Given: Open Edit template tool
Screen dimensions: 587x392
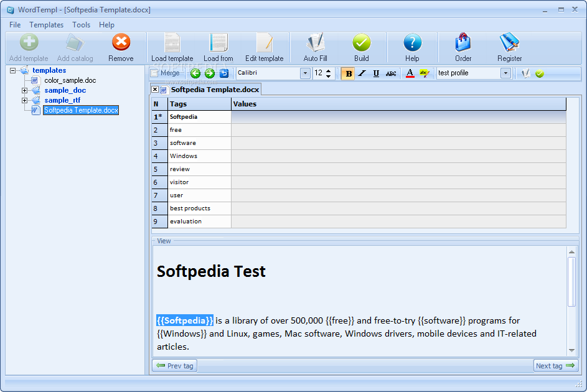Looking at the screenshot, I should click(265, 48).
